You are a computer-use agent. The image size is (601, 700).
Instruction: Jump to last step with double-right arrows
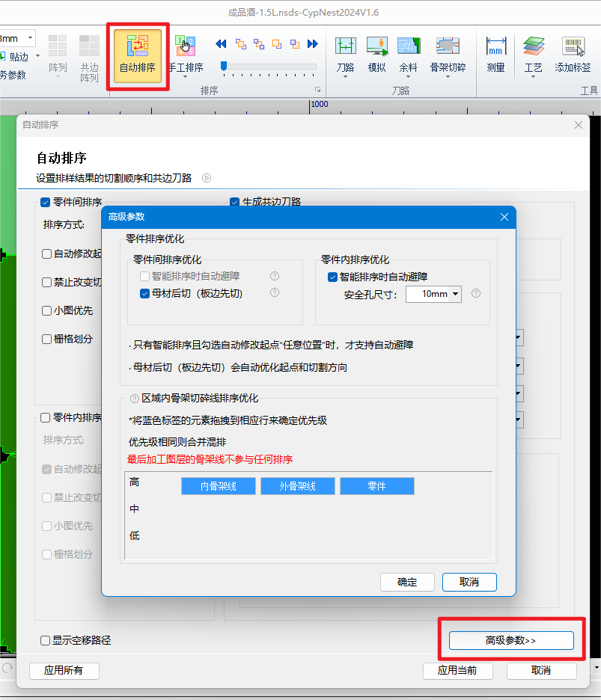pyautogui.click(x=313, y=43)
